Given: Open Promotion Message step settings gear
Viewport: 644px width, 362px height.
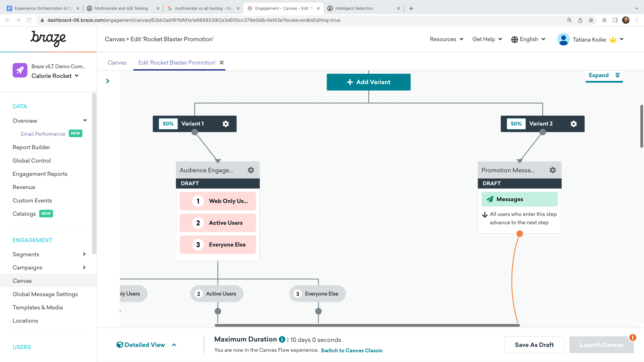Looking at the screenshot, I should click(x=552, y=170).
